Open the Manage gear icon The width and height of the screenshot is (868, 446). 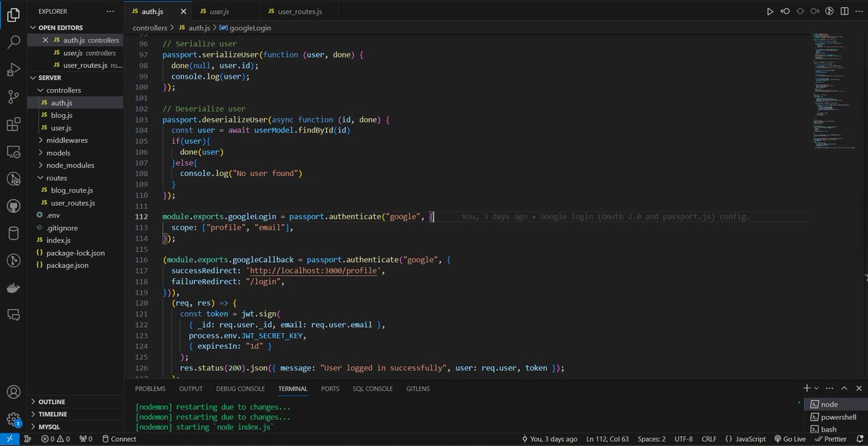coord(13,418)
